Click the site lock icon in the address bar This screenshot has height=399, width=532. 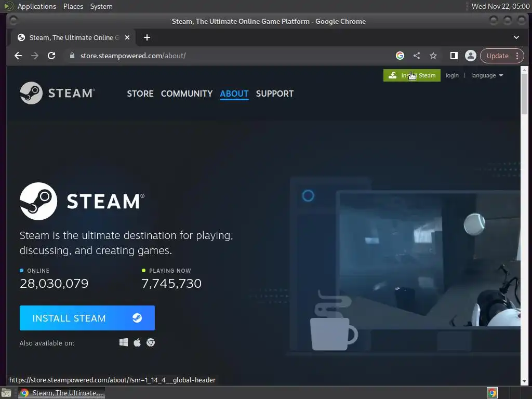point(72,56)
